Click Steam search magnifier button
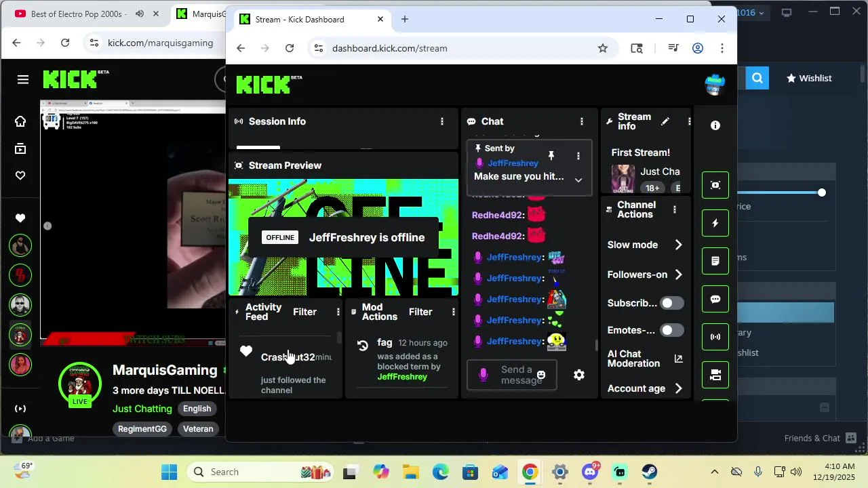The width and height of the screenshot is (868, 488). pyautogui.click(x=757, y=78)
